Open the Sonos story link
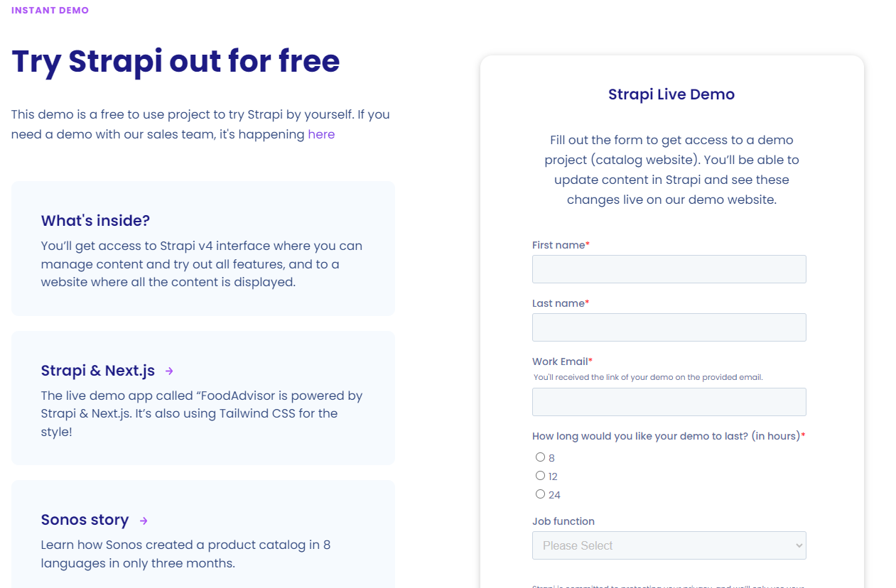This screenshot has width=896, height=588. tap(85, 520)
